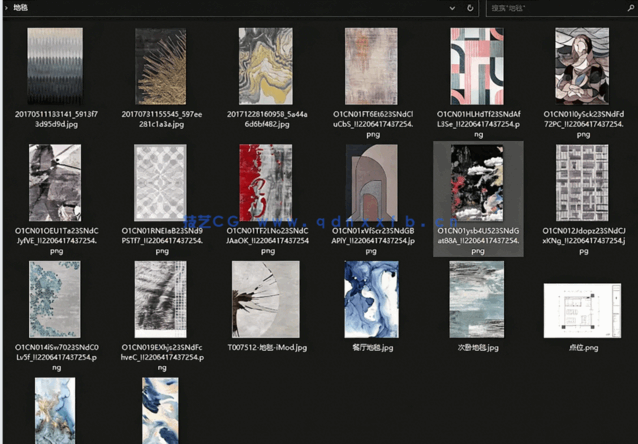The height and width of the screenshot is (444, 638).
Task: Click the 地毯 folder breadcrumb in address bar
Action: click(22, 8)
